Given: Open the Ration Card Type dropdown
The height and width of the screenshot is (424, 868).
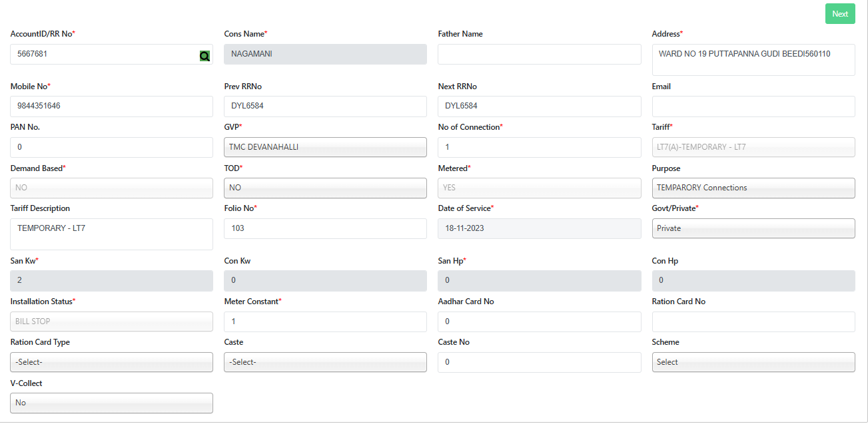Looking at the screenshot, I should point(112,362).
